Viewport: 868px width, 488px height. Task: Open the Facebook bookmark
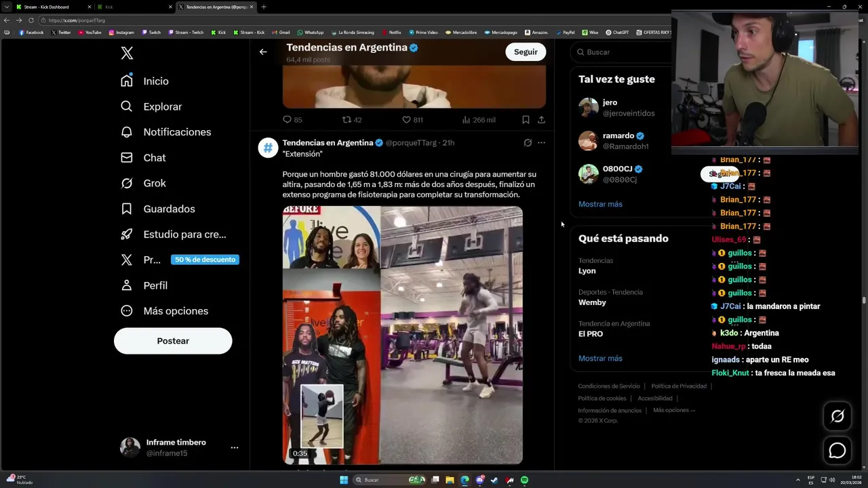point(31,33)
